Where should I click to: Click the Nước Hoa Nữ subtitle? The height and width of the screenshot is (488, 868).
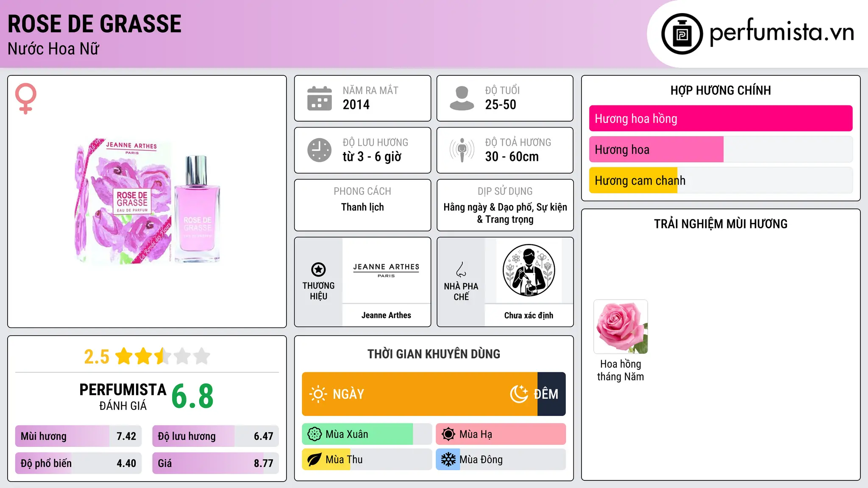click(53, 49)
